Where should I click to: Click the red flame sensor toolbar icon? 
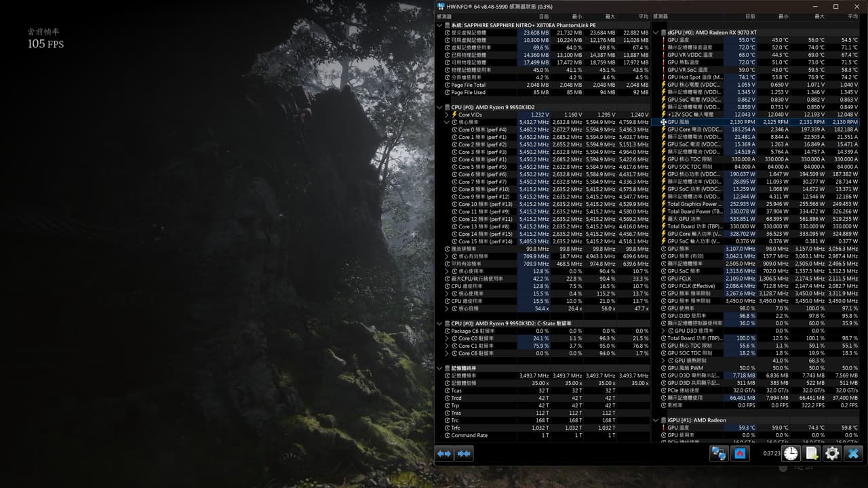740,453
